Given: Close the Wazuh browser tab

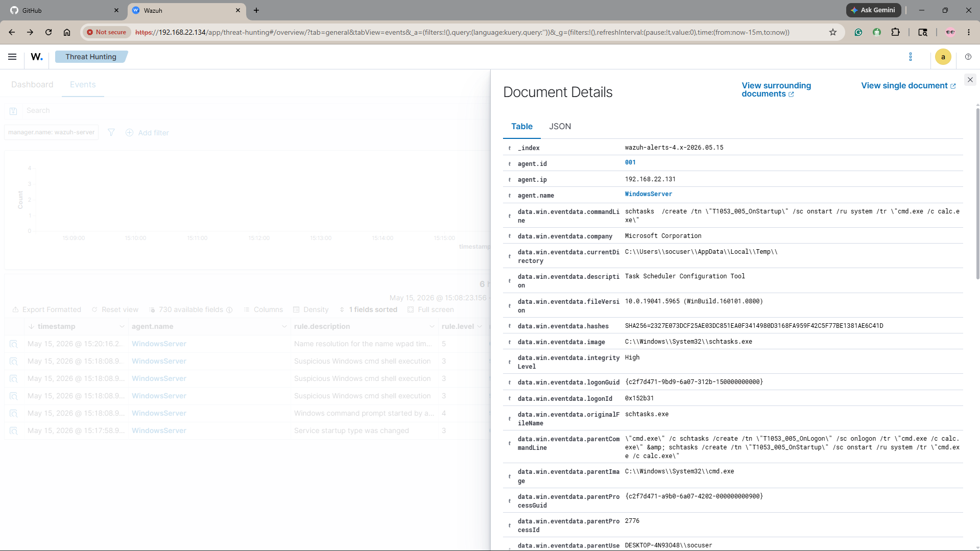Looking at the screenshot, I should tap(238, 10).
